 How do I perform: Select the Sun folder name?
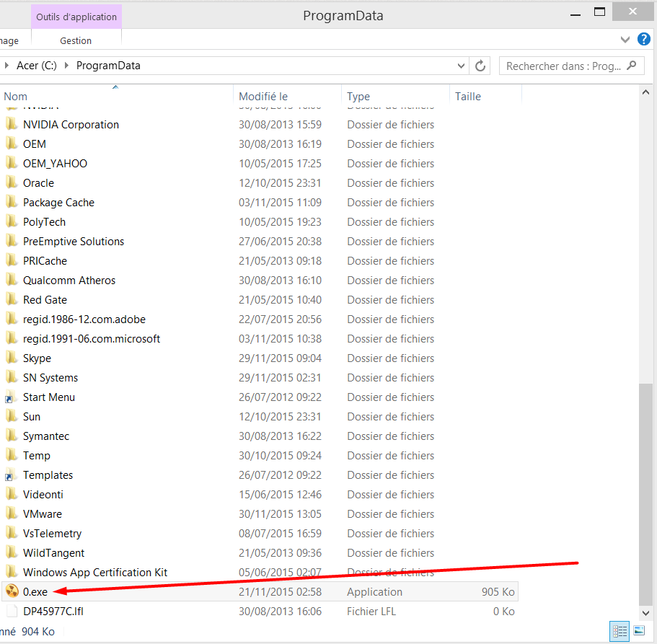point(32,417)
